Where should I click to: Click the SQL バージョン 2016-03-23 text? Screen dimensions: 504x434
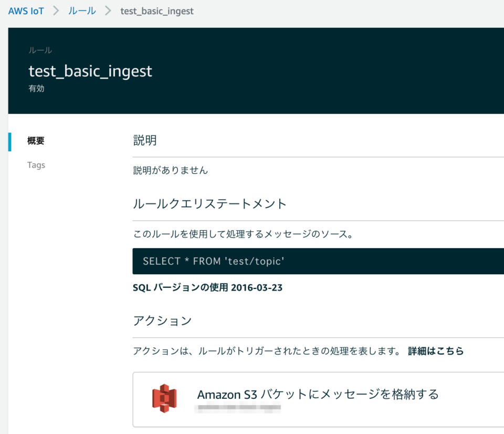(207, 288)
